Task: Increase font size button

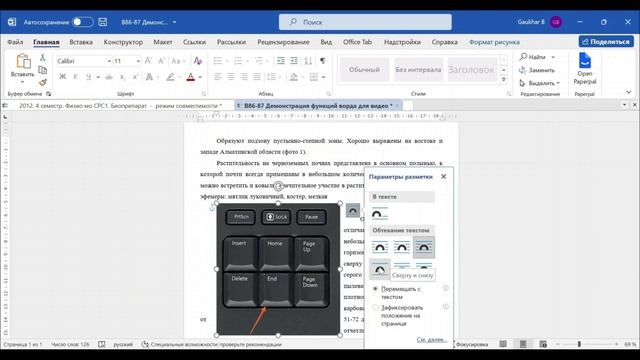Action: point(149,61)
